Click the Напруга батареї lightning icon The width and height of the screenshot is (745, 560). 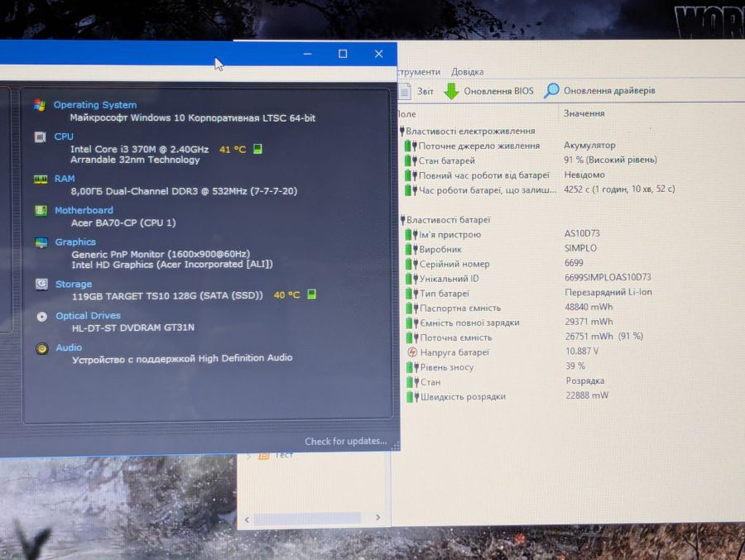[x=412, y=352]
